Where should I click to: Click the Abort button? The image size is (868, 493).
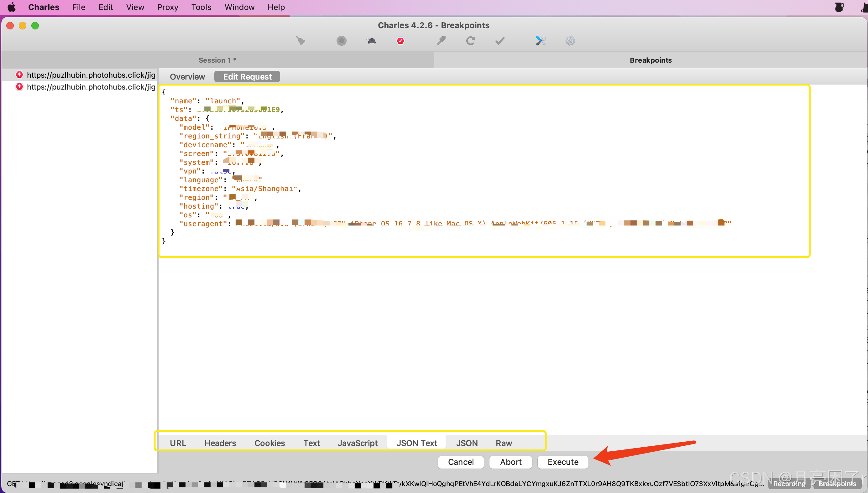point(511,462)
